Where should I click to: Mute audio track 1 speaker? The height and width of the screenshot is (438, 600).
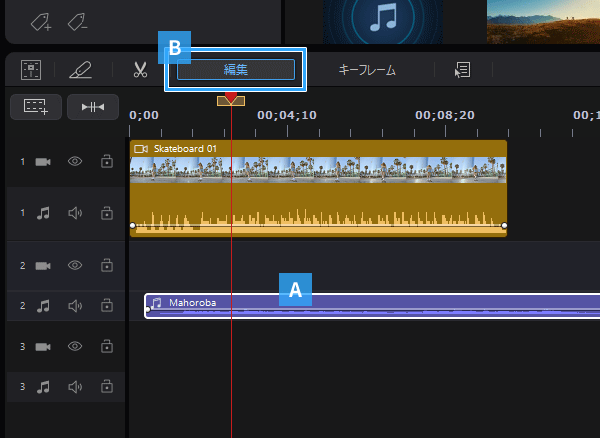[75, 213]
